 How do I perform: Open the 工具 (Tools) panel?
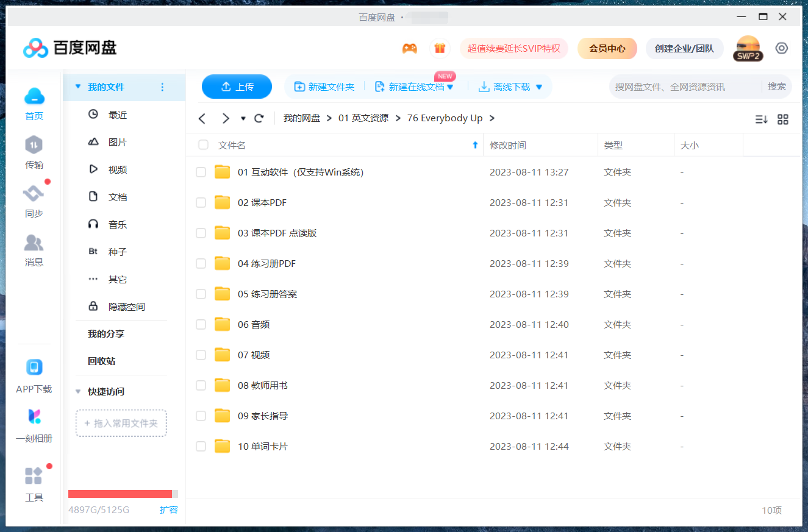click(x=34, y=484)
